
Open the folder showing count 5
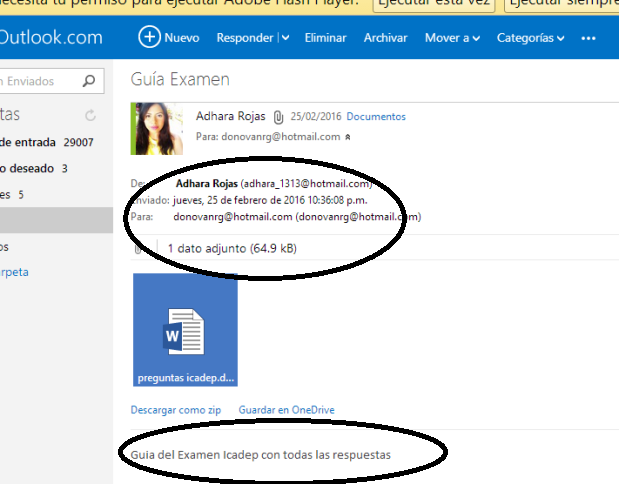[x=12, y=195]
